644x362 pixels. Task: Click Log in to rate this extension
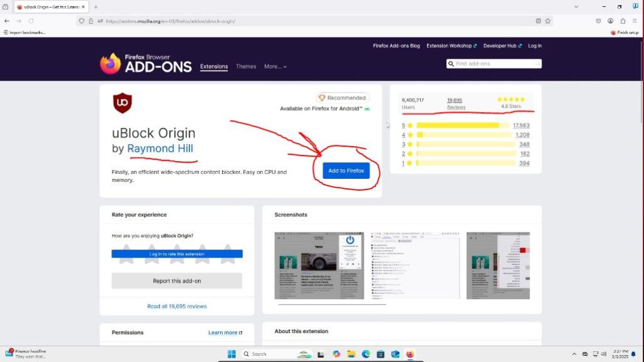(177, 254)
